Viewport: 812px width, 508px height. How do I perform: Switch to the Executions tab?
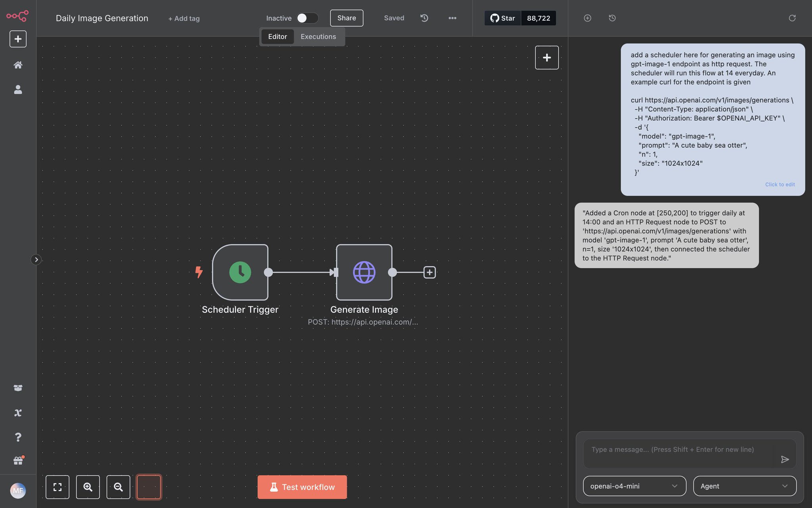[318, 37]
